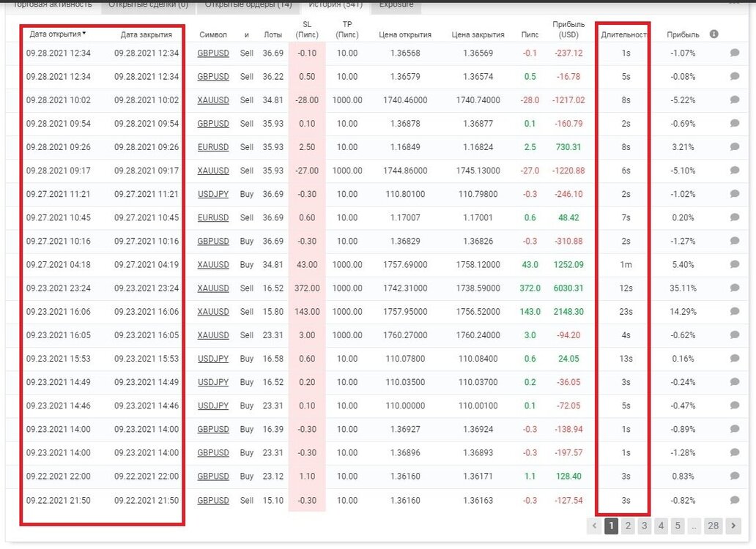Click the info icon next to Прибыль header

(x=714, y=34)
